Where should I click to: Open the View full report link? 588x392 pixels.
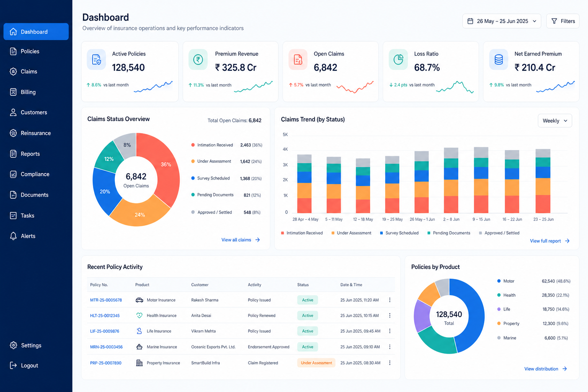[550, 241]
